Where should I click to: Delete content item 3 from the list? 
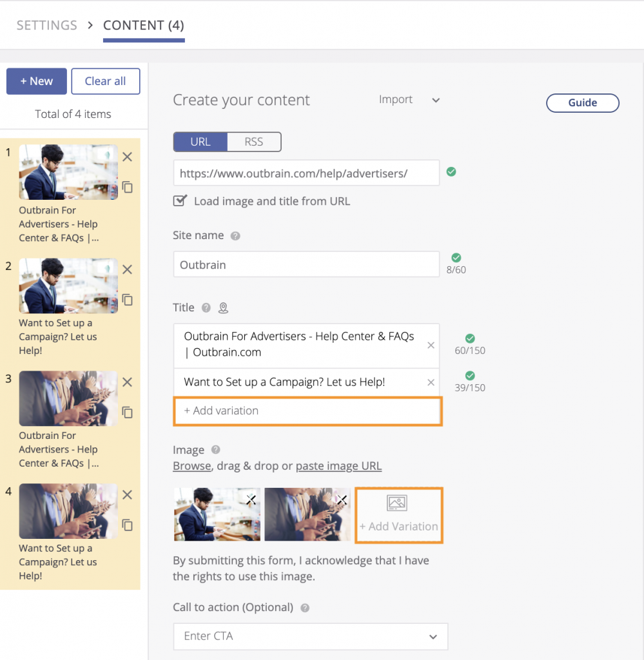pos(127,382)
